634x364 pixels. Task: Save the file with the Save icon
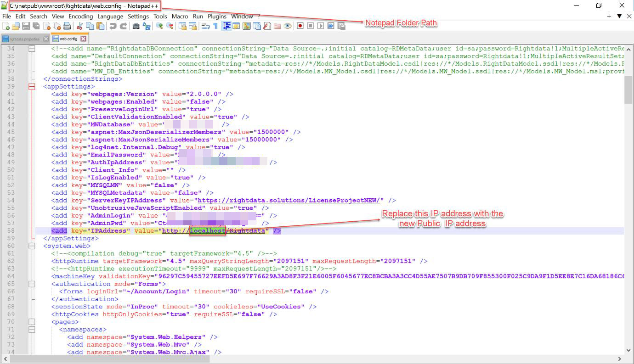(x=26, y=26)
